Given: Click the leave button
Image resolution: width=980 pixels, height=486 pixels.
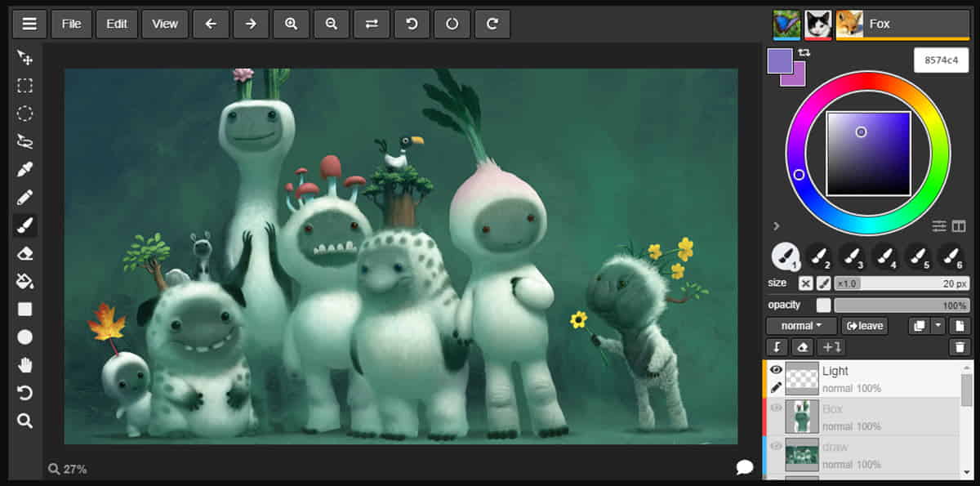Looking at the screenshot, I should (864, 326).
